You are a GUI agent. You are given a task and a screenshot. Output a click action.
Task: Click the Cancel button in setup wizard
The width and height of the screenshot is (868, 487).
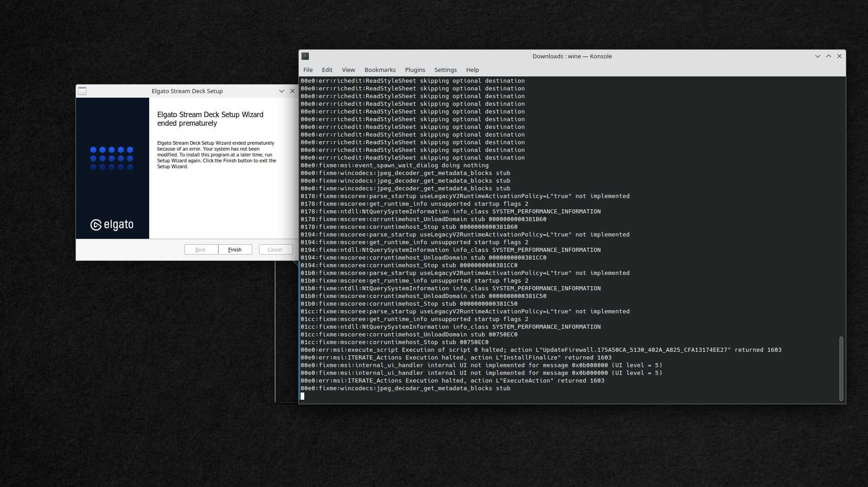[x=275, y=250]
